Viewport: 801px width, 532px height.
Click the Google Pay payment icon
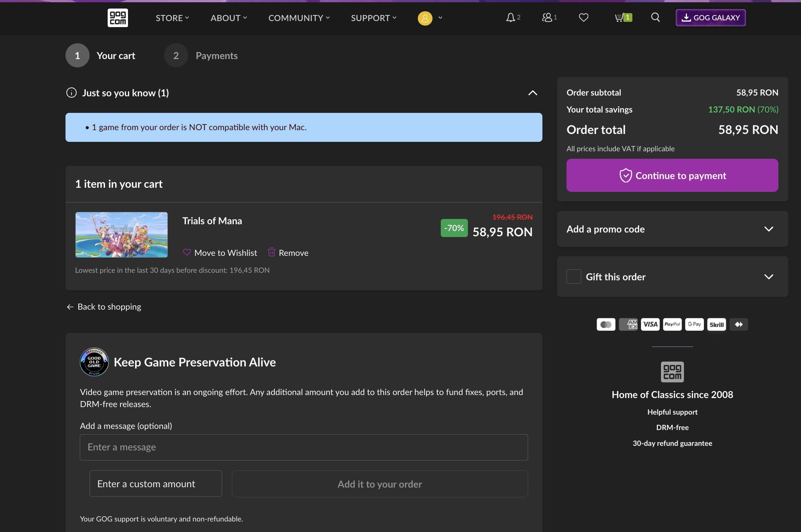[x=694, y=324]
